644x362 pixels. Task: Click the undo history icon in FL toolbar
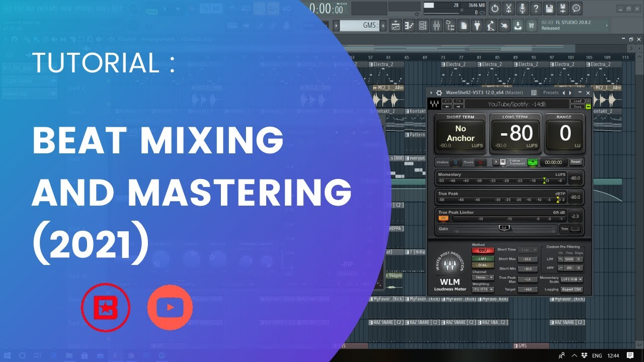[495, 9]
